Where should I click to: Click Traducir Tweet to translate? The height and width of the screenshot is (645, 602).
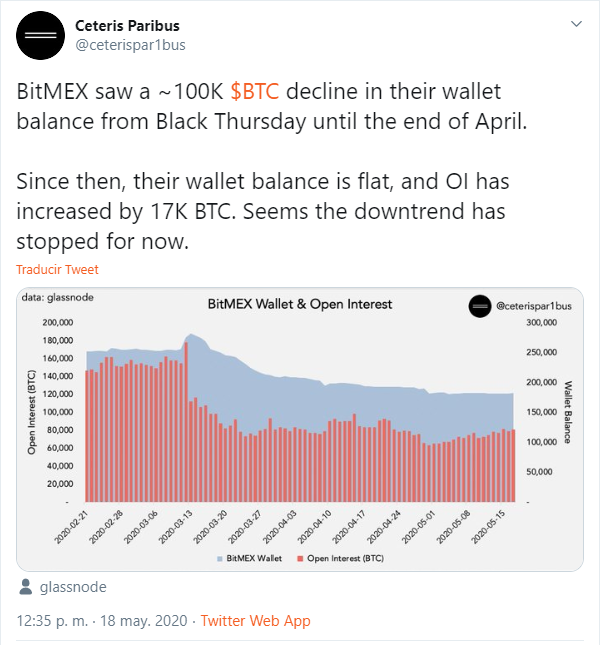point(57,269)
